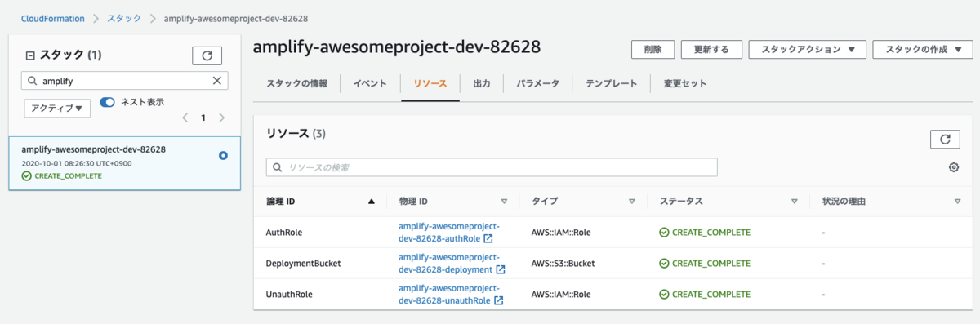Click CREATE_COMPLETE status in DeploymentBucket row
The image size is (980, 324).
[705, 264]
